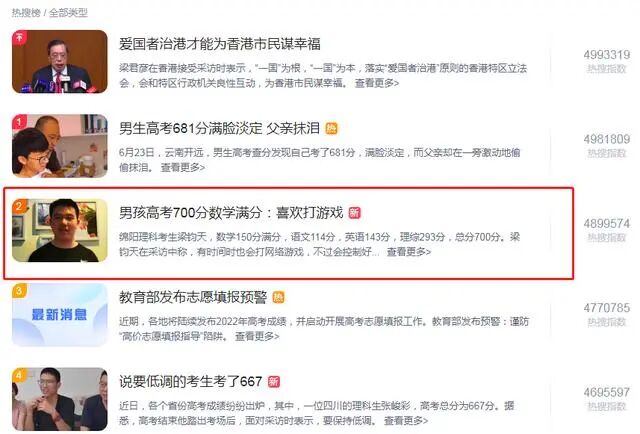Screen dimensions: 640x434
Task: Click the red 新 badge beside 说要低调的考生考了667
Action: click(x=274, y=382)
